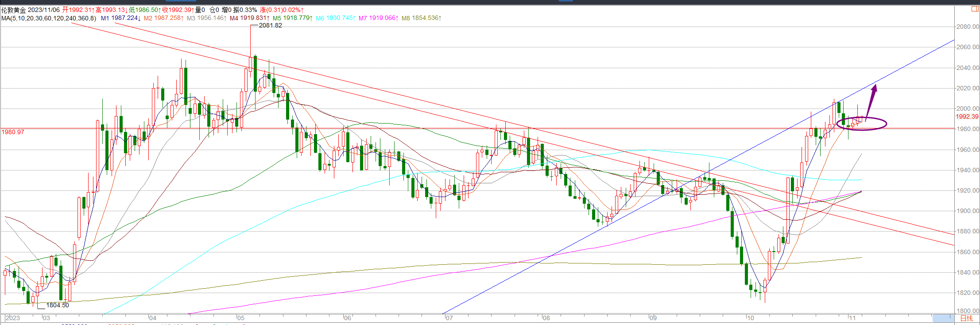Click the olive M8 1854.536 label
The width and height of the screenshot is (980, 325).
click(x=421, y=18)
